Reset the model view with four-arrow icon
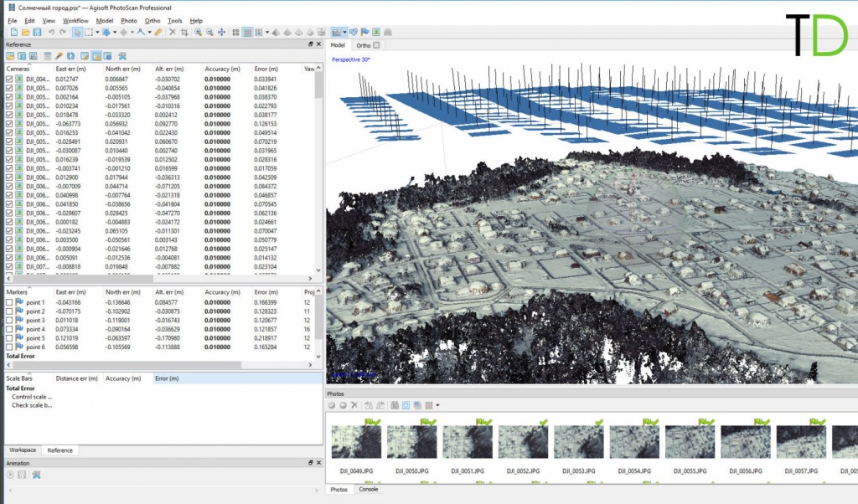The height and width of the screenshot is (504, 858). click(222, 32)
